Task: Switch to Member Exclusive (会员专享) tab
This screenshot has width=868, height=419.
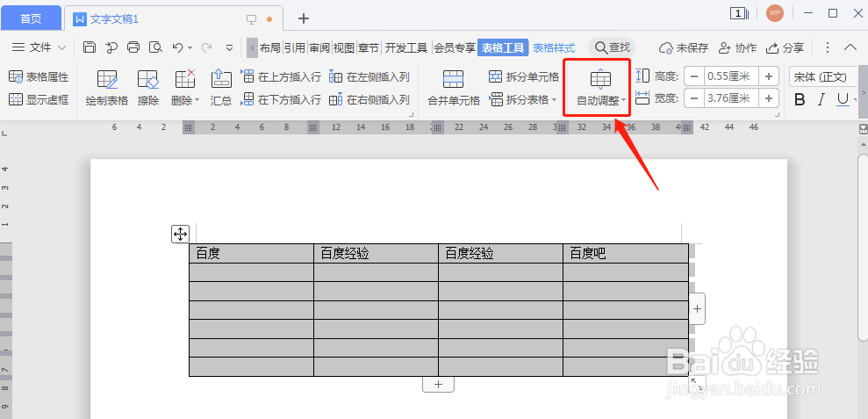Action: (455, 47)
